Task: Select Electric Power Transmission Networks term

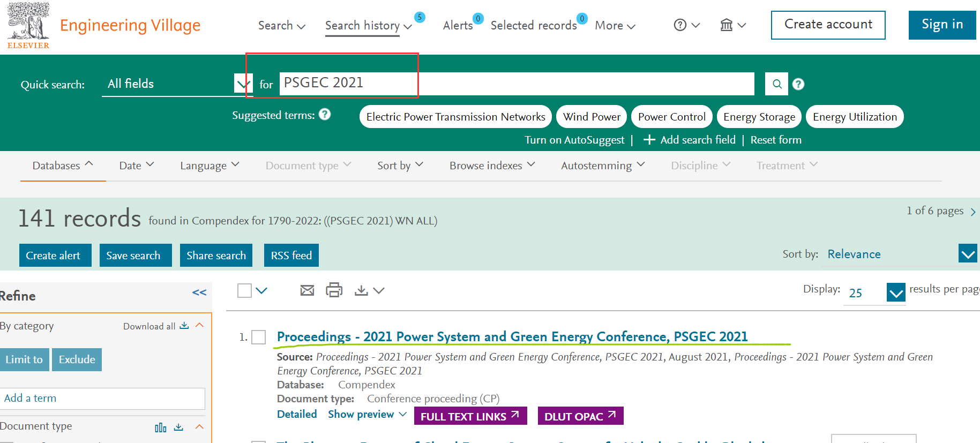Action: tap(455, 117)
